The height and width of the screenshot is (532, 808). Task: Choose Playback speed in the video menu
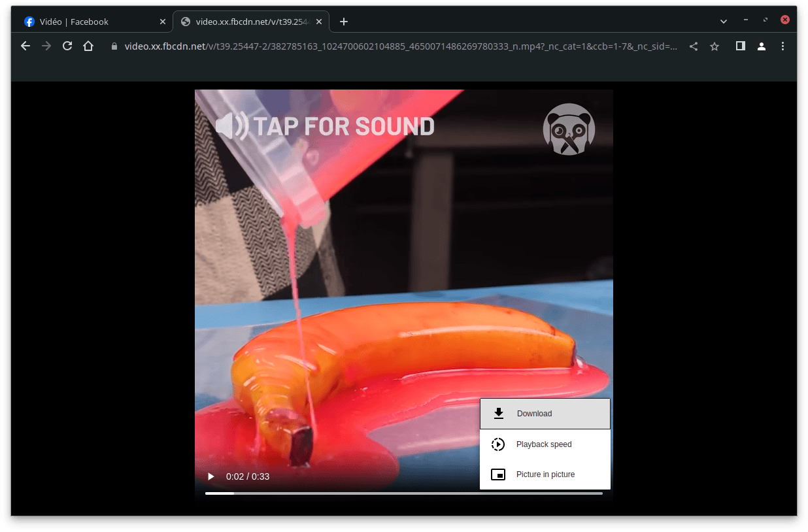point(545,444)
